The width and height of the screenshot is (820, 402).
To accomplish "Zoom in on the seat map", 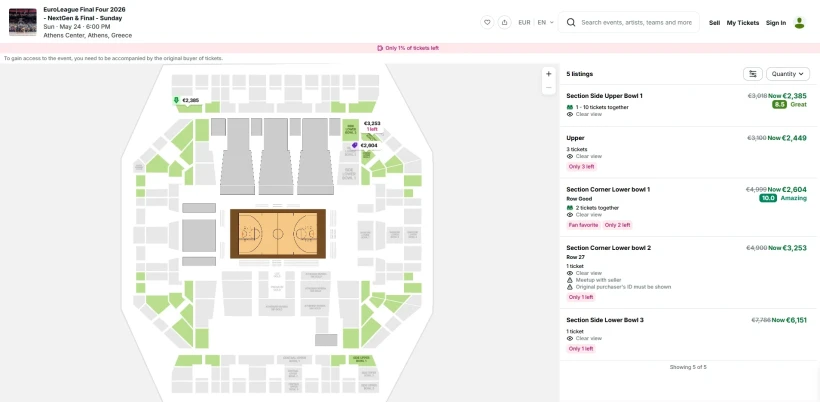I will [x=548, y=74].
